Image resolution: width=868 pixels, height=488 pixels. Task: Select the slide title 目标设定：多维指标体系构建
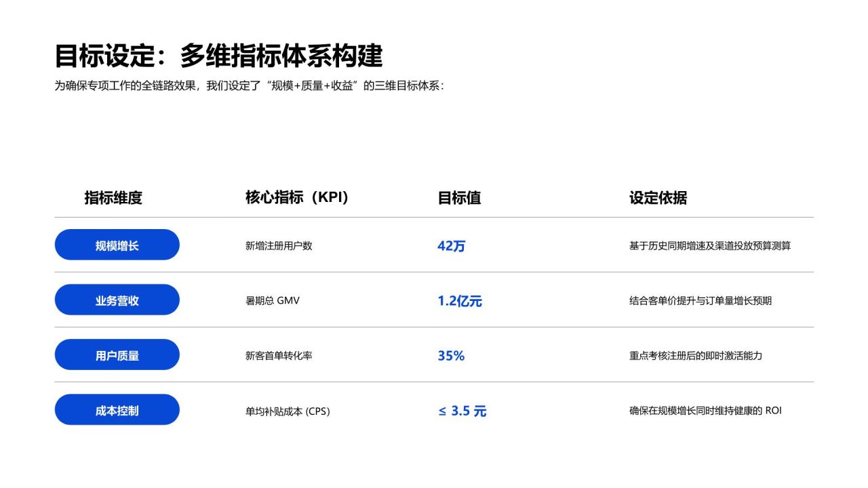(218, 56)
